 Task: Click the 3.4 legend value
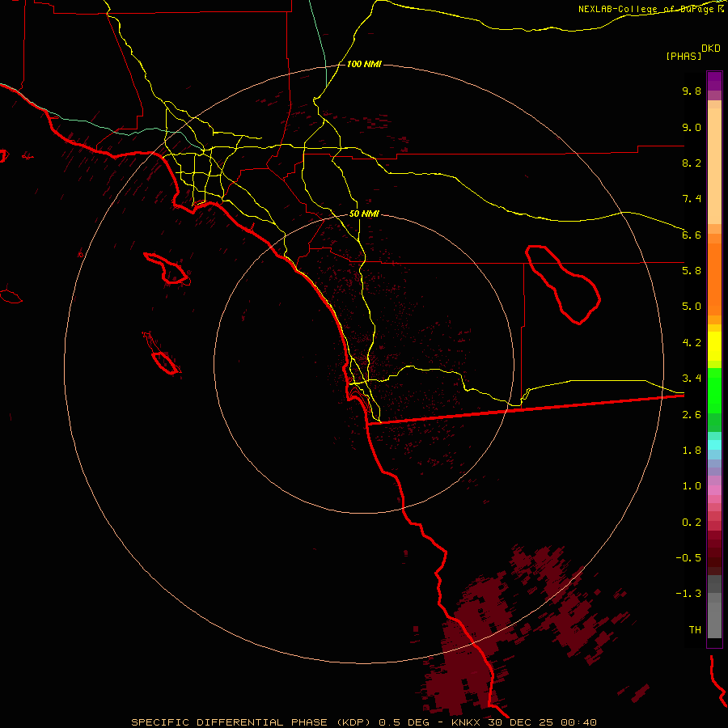pos(692,379)
